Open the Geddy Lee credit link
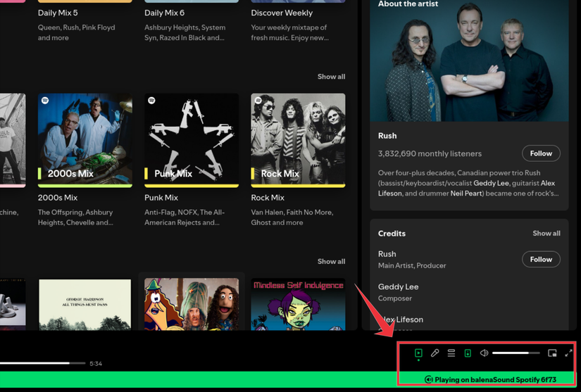The width and height of the screenshot is (581, 392). (398, 286)
